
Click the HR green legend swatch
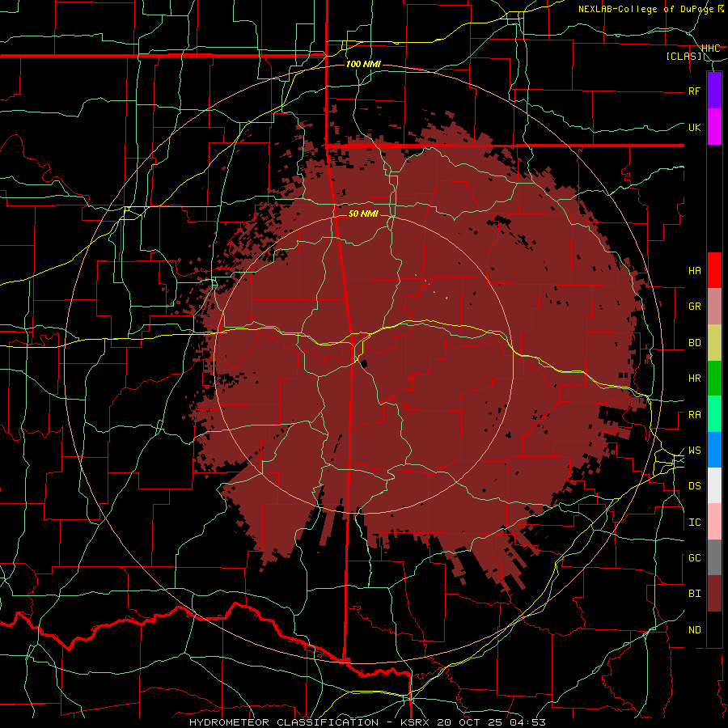point(714,379)
